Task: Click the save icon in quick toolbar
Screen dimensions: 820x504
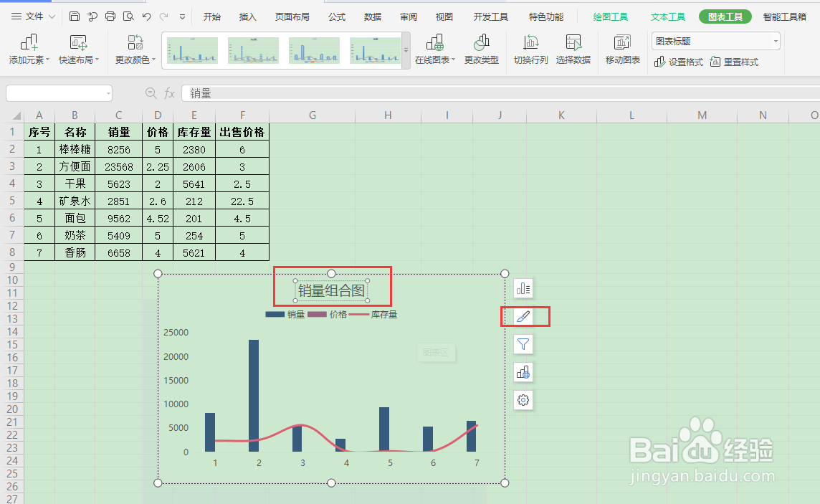Action: pos(75,16)
